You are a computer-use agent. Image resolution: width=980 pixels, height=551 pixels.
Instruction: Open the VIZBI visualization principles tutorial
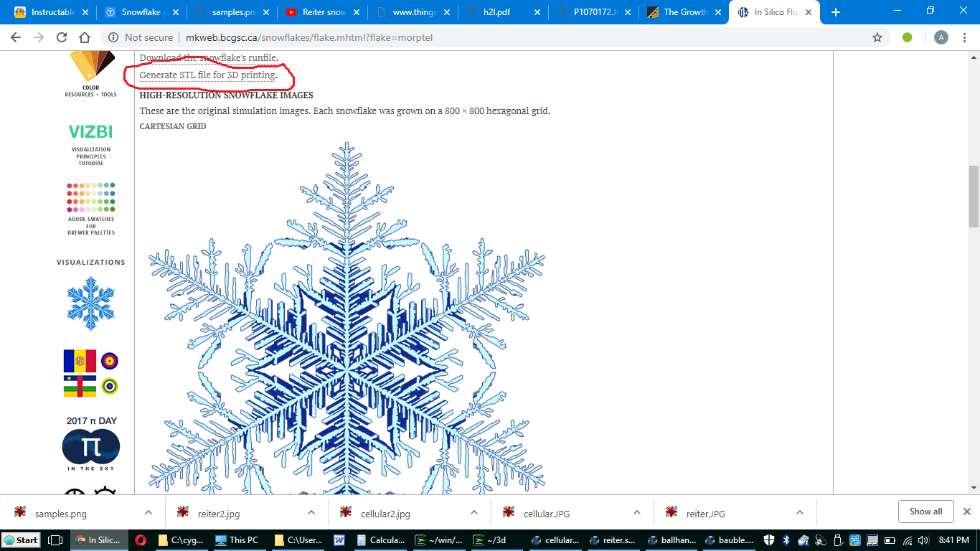tap(90, 145)
